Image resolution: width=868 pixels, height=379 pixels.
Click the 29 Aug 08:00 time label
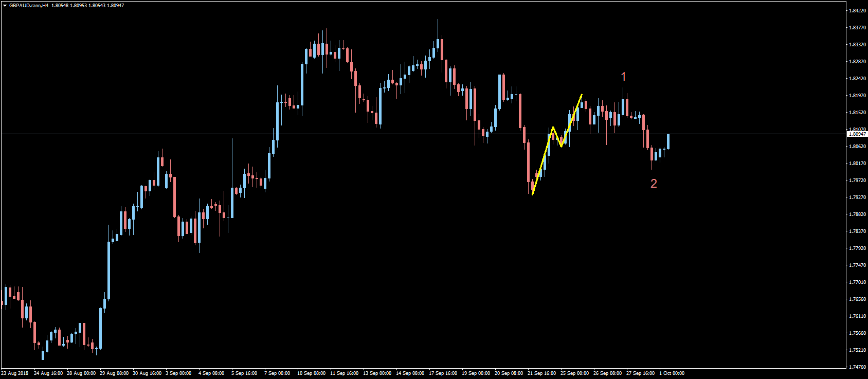click(114, 373)
